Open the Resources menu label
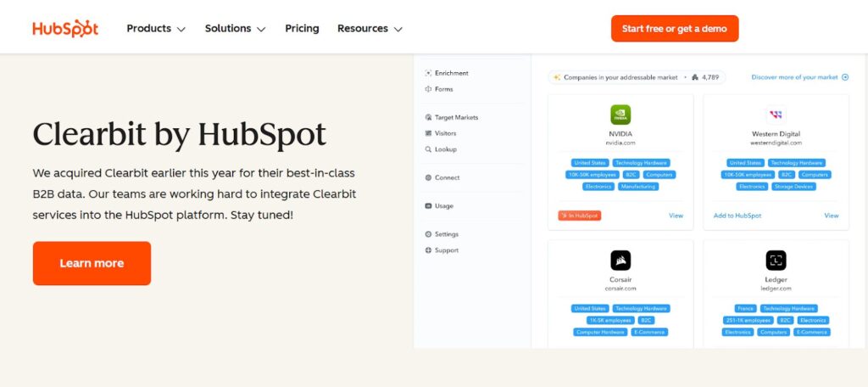868x387 pixels. click(x=363, y=28)
